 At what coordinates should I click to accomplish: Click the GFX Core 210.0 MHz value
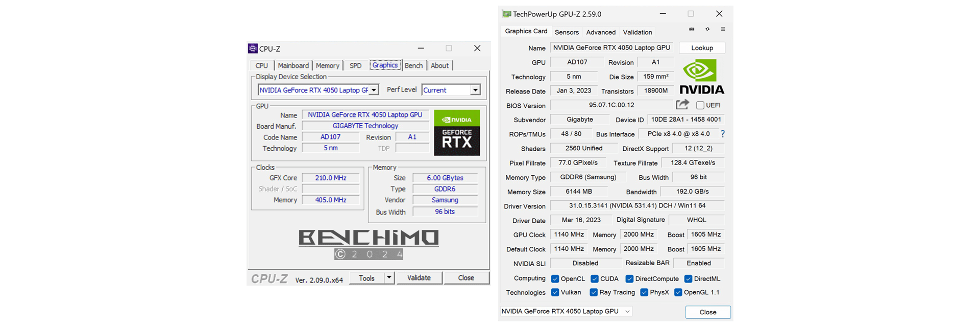coord(331,178)
